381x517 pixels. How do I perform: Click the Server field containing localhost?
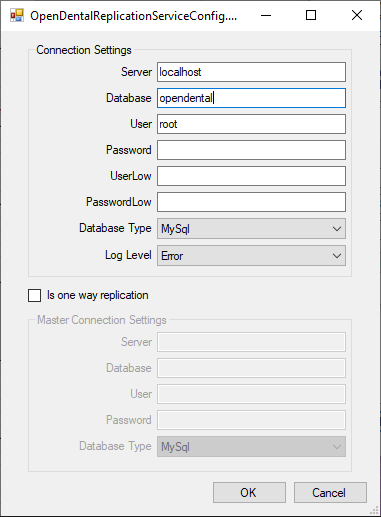[251, 72]
